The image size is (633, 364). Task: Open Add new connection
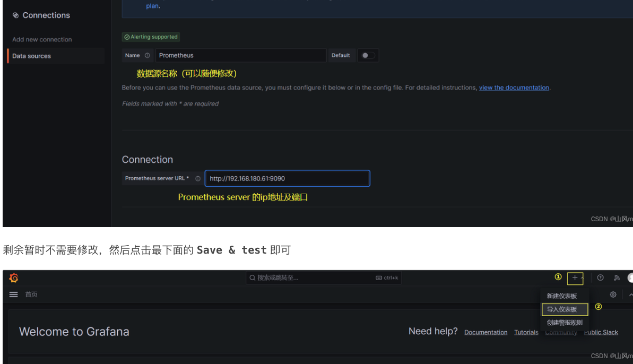[x=42, y=40]
